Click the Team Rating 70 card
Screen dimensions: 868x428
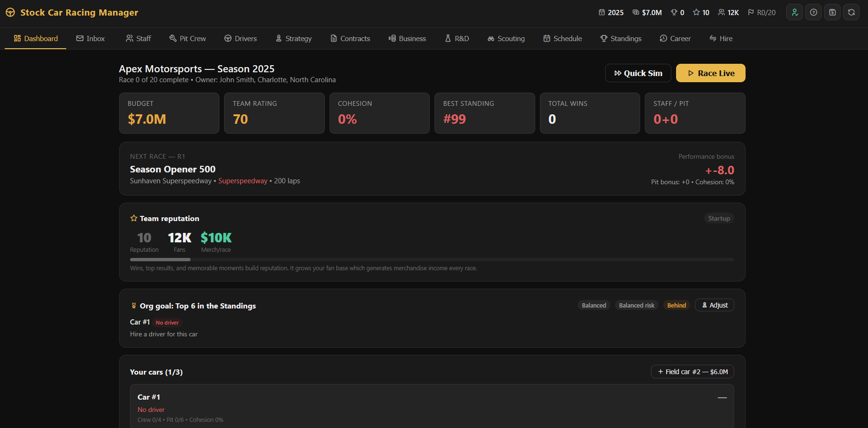[274, 113]
